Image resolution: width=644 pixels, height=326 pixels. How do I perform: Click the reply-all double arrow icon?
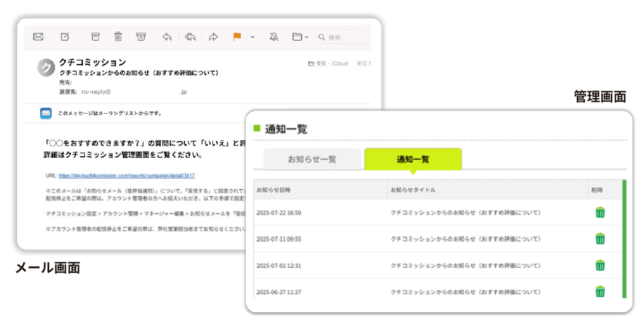(x=190, y=37)
